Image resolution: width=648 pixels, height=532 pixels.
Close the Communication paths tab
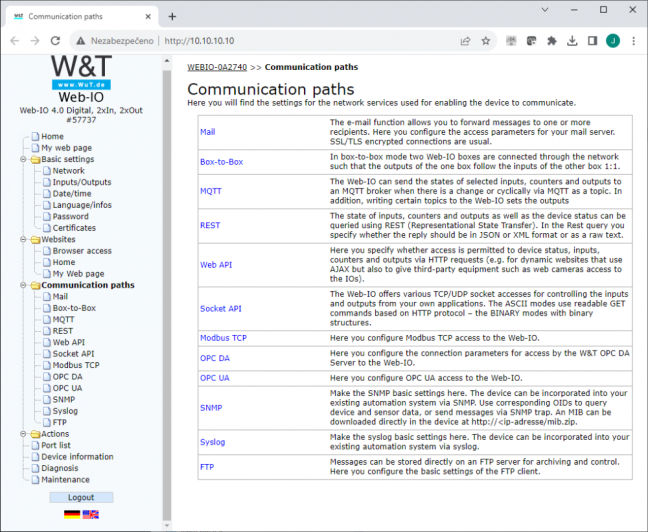pos(148,17)
